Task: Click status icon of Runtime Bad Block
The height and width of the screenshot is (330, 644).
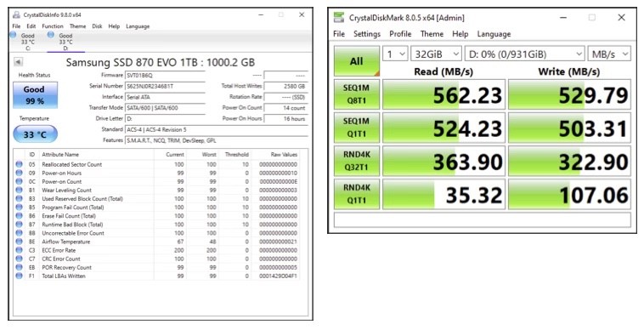Action: coord(19,225)
